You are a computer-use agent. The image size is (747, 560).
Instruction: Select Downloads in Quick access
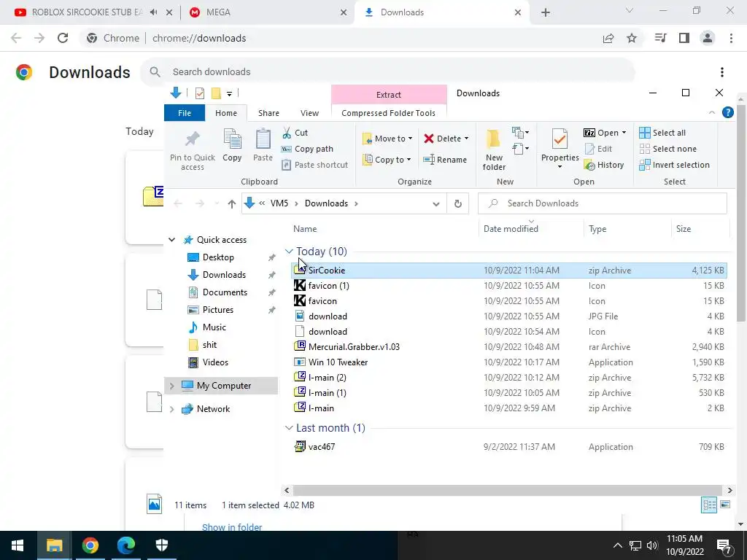(x=224, y=275)
